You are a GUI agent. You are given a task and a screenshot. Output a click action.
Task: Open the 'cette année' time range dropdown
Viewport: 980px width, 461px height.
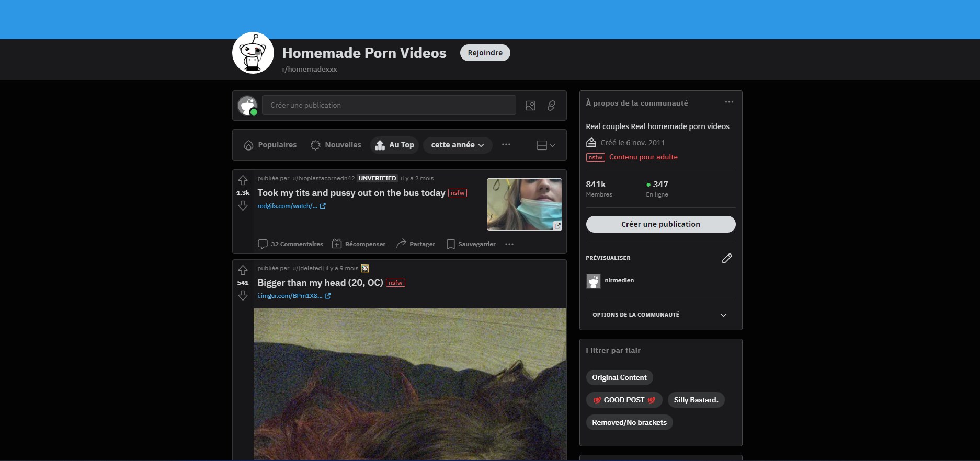pyautogui.click(x=458, y=145)
